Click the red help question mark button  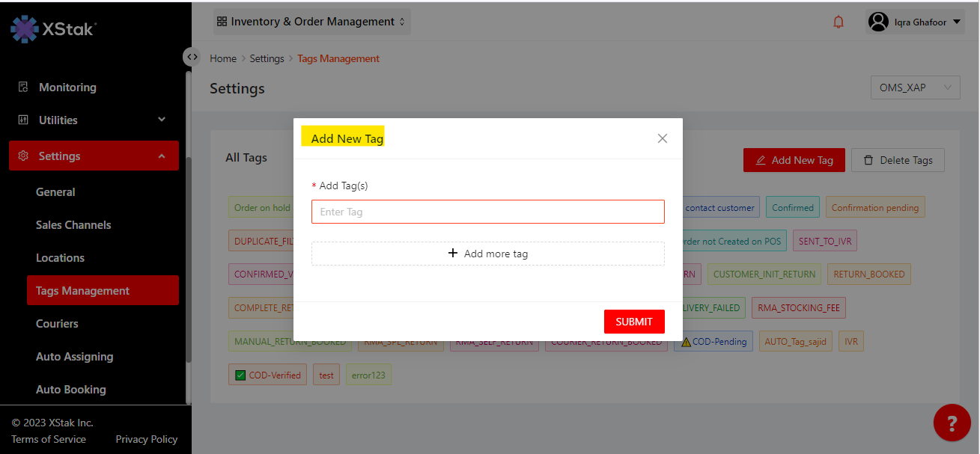952,423
